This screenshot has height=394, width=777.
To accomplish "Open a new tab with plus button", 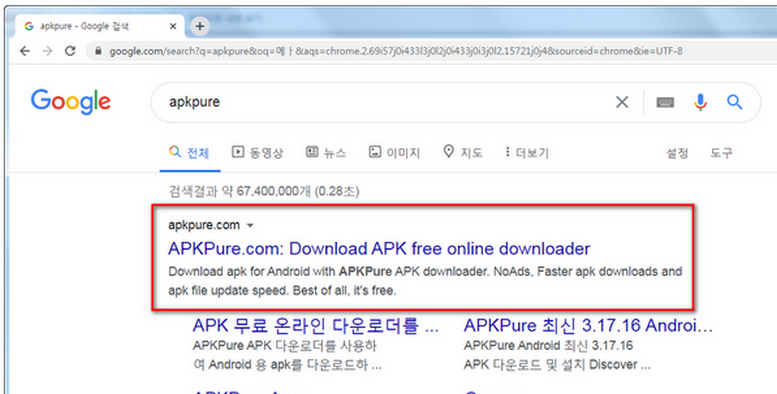I will (x=200, y=26).
